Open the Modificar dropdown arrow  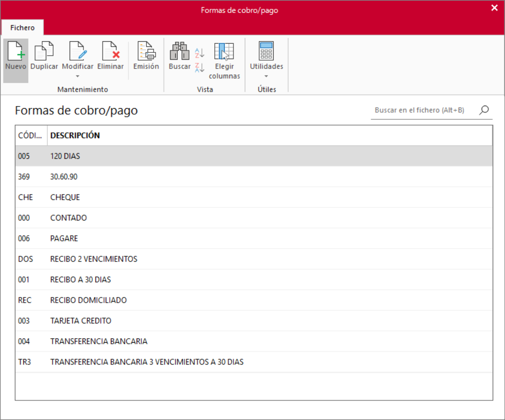[x=77, y=76]
